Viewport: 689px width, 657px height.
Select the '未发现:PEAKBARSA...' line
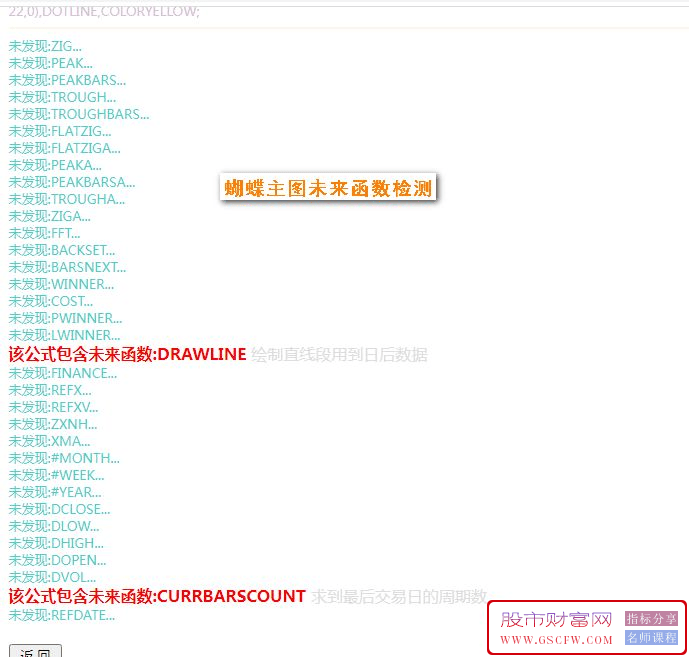point(72,182)
